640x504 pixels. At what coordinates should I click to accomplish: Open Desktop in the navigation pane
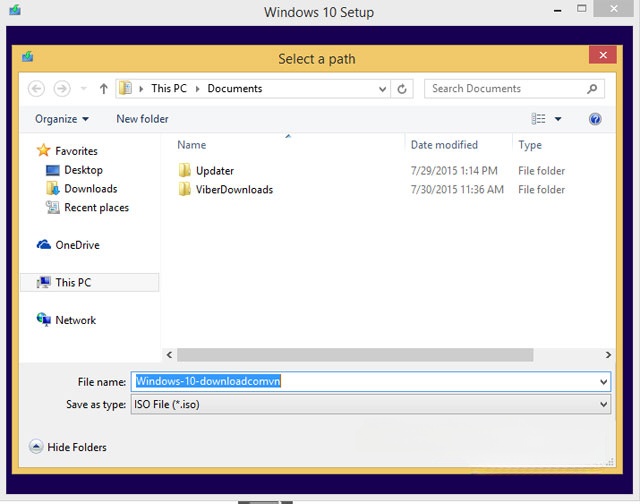83,170
